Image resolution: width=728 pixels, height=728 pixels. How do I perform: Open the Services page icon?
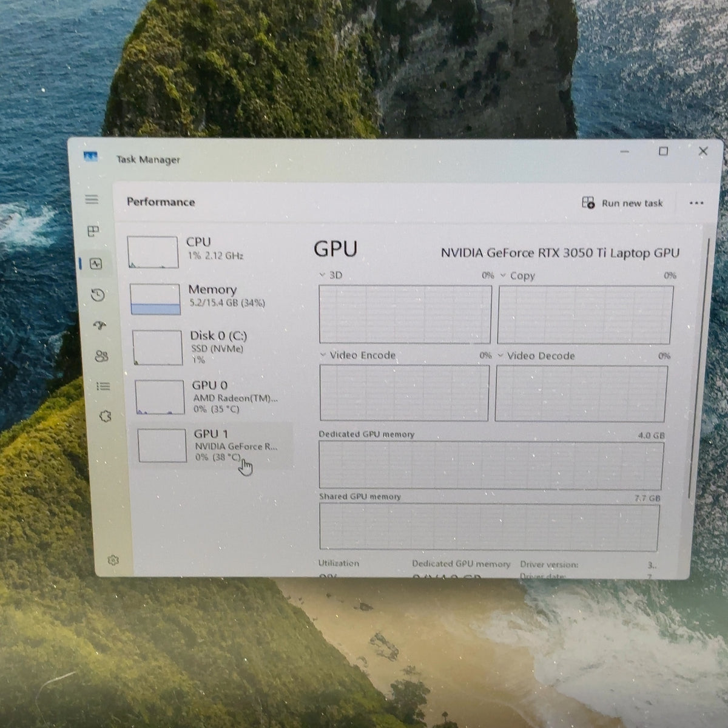(x=106, y=416)
